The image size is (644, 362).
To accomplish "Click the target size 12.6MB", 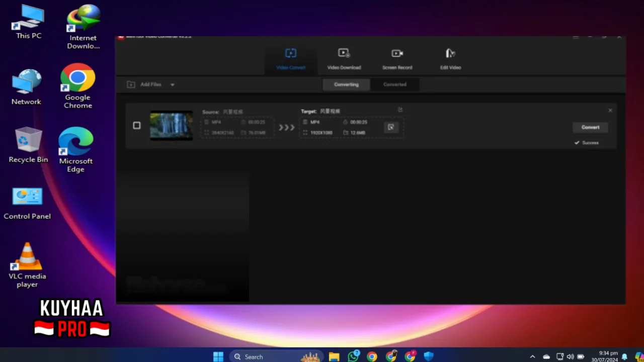I will (x=358, y=133).
